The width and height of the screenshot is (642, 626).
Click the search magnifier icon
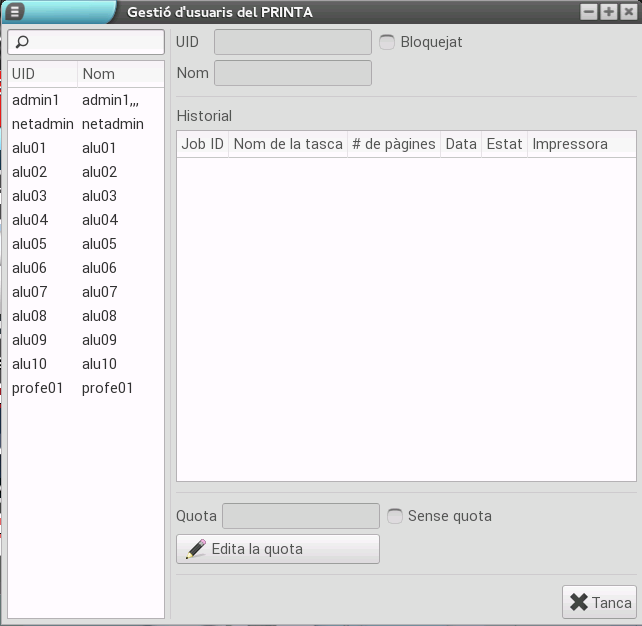[23, 42]
